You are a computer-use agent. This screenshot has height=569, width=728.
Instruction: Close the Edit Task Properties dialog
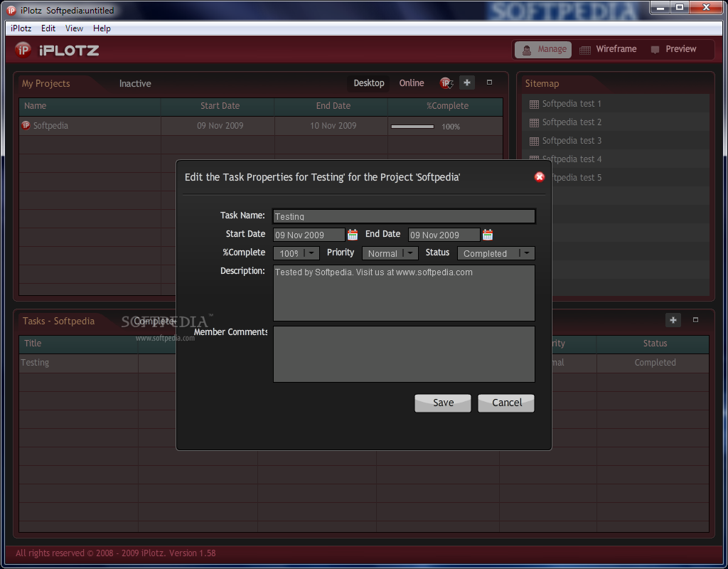pos(539,177)
